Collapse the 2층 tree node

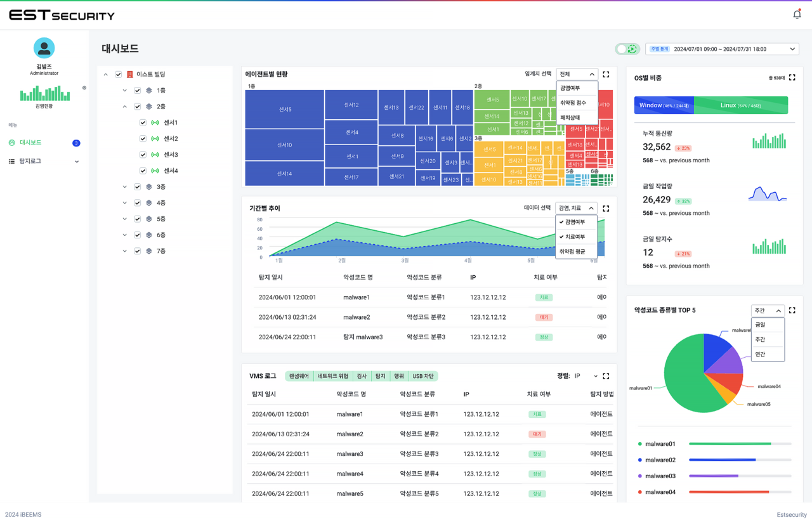(x=125, y=107)
